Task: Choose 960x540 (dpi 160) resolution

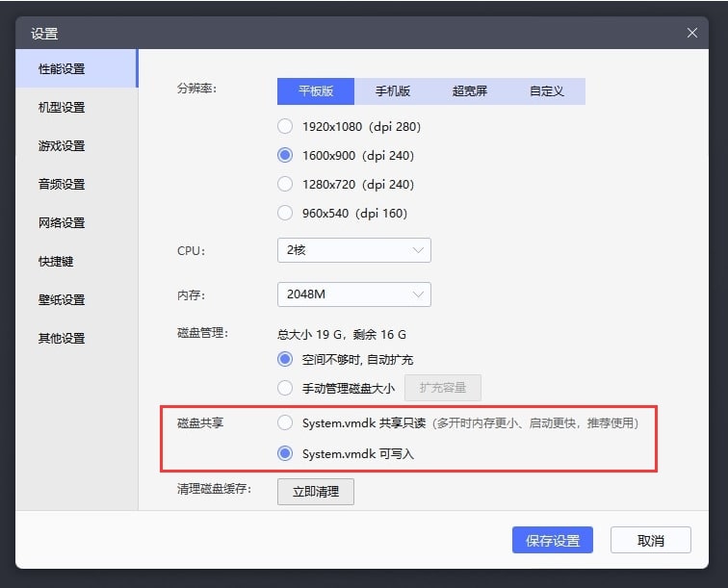Action: (x=285, y=213)
